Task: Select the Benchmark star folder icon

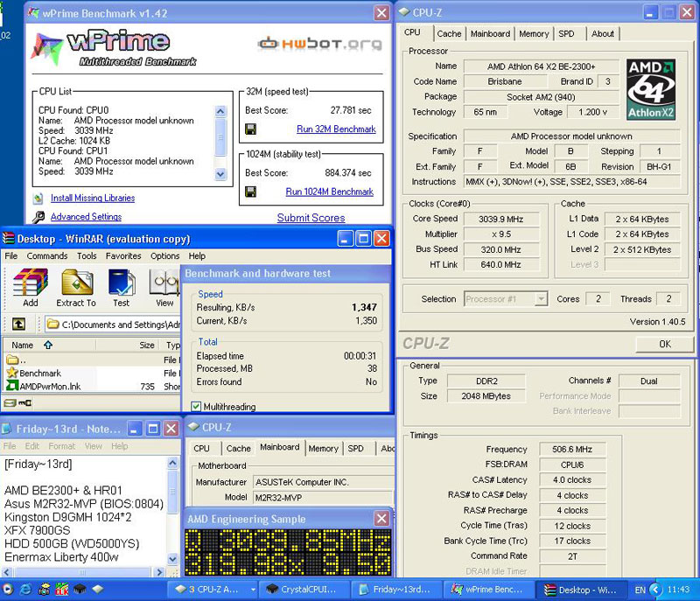Action: coord(12,373)
